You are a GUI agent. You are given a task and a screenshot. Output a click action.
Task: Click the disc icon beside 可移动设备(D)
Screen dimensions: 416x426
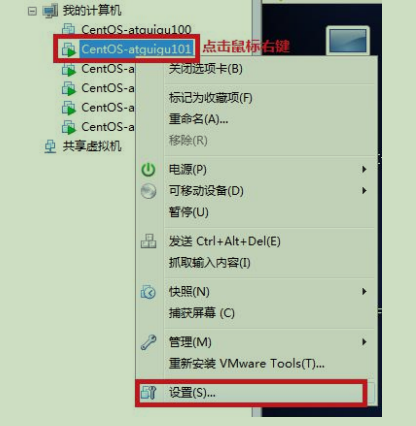point(148,191)
